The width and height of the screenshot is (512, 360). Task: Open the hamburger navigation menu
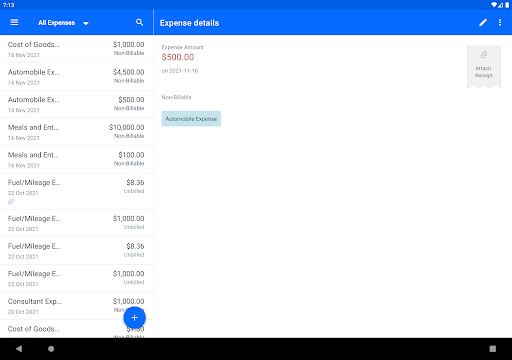[x=14, y=22]
